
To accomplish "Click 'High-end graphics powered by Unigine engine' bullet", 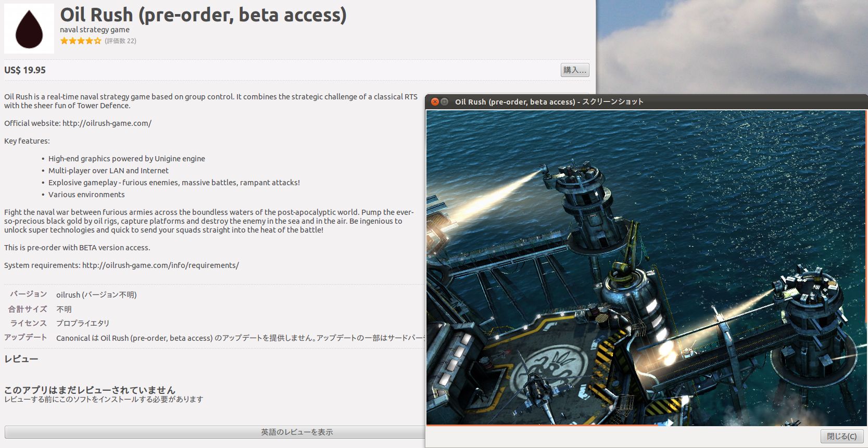I will 127,159.
